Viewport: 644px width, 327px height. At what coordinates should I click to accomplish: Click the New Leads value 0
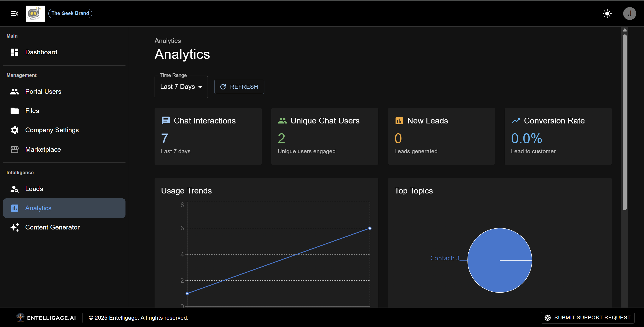click(398, 138)
